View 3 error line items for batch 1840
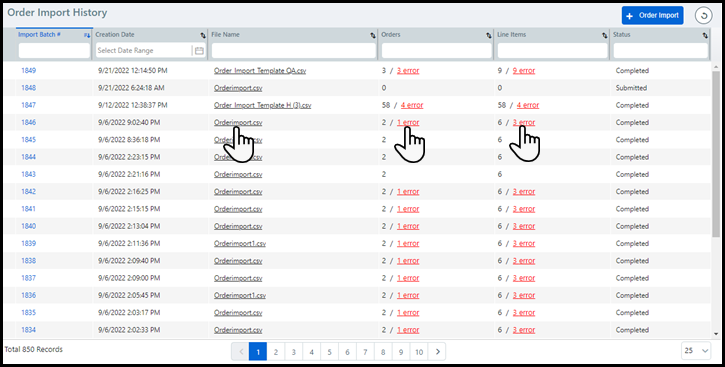Viewport: 725px width, 367px height. [524, 226]
